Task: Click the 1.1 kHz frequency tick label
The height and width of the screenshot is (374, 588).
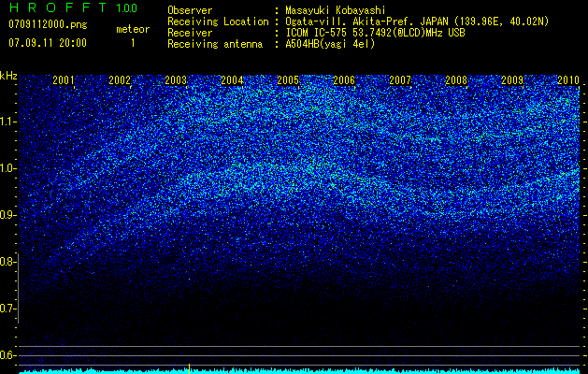Action: coord(7,122)
